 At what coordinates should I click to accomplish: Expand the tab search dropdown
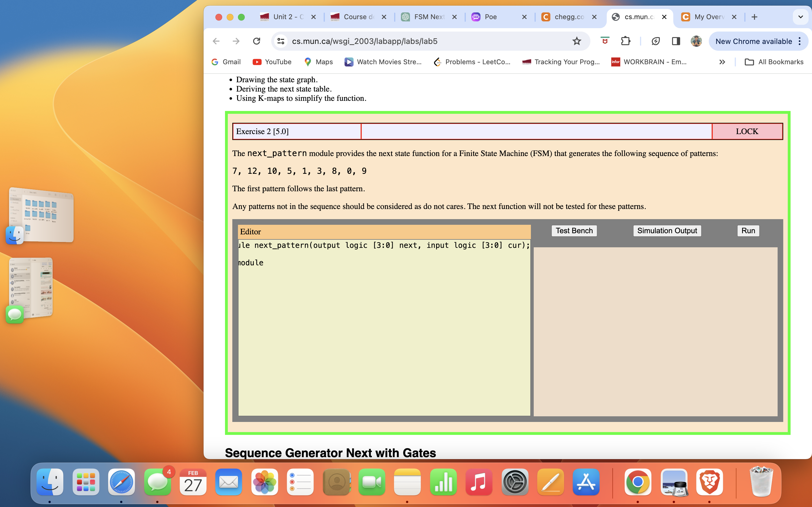click(800, 17)
